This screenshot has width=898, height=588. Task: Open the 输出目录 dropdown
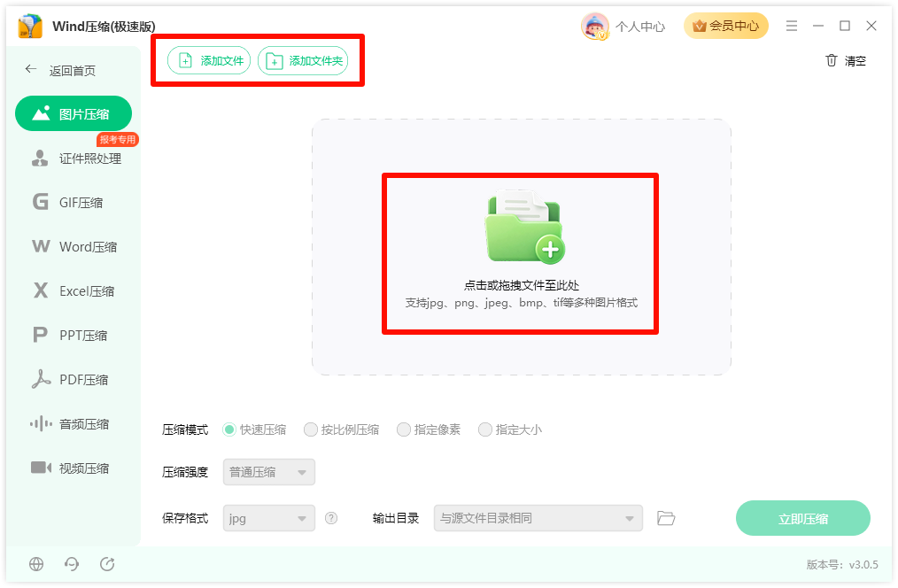tap(538, 518)
